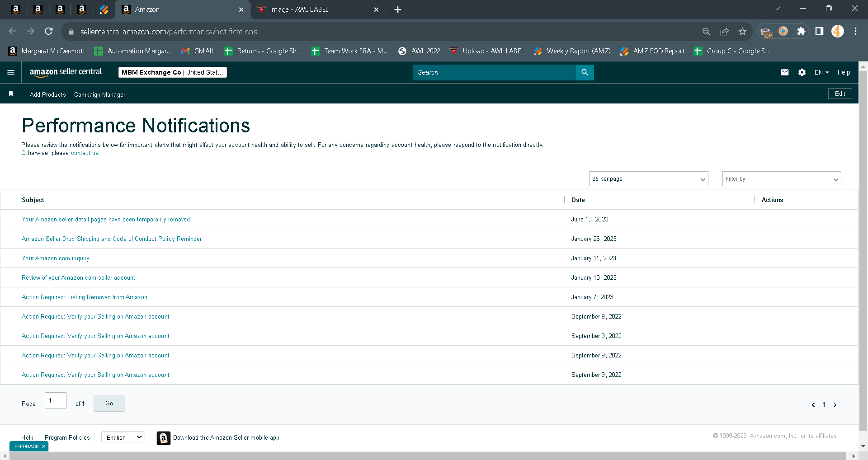Click the January 7, 2023 date cell
The width and height of the screenshot is (868, 460).
coord(592,297)
